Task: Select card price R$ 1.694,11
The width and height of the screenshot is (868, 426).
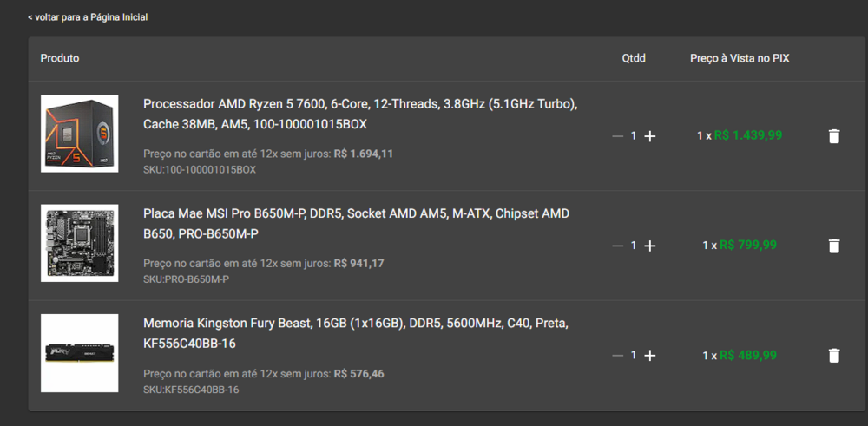Action: [x=363, y=154]
